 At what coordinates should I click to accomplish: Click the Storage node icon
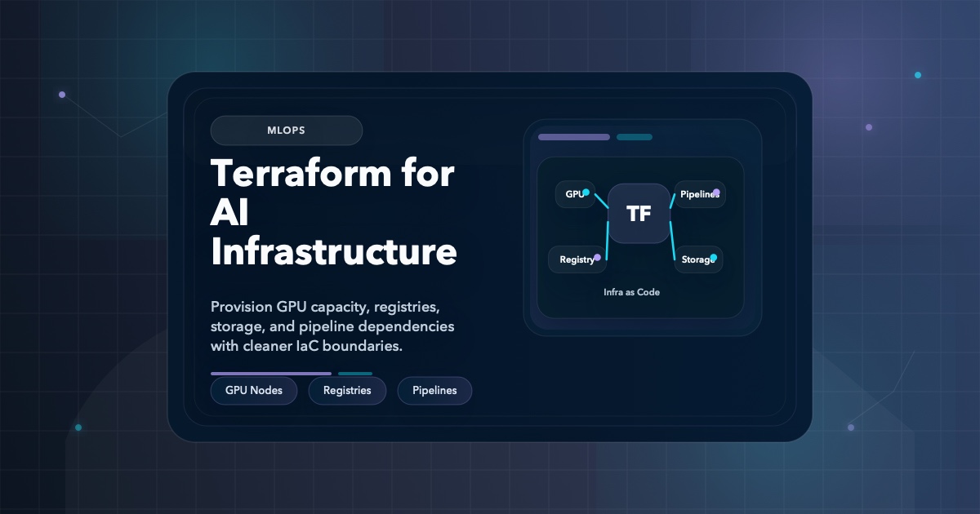[x=697, y=259]
